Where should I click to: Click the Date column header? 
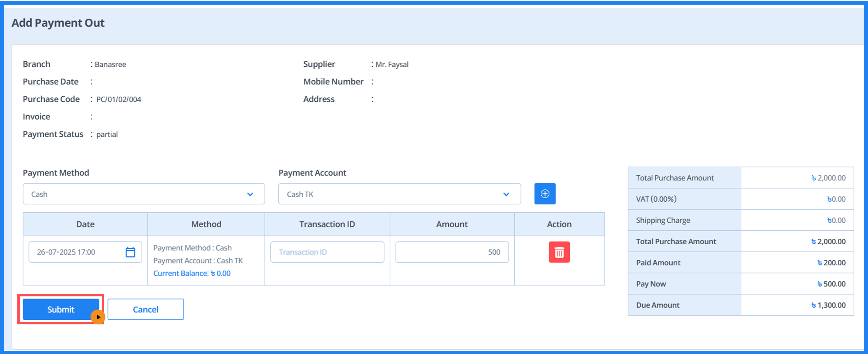click(x=85, y=224)
